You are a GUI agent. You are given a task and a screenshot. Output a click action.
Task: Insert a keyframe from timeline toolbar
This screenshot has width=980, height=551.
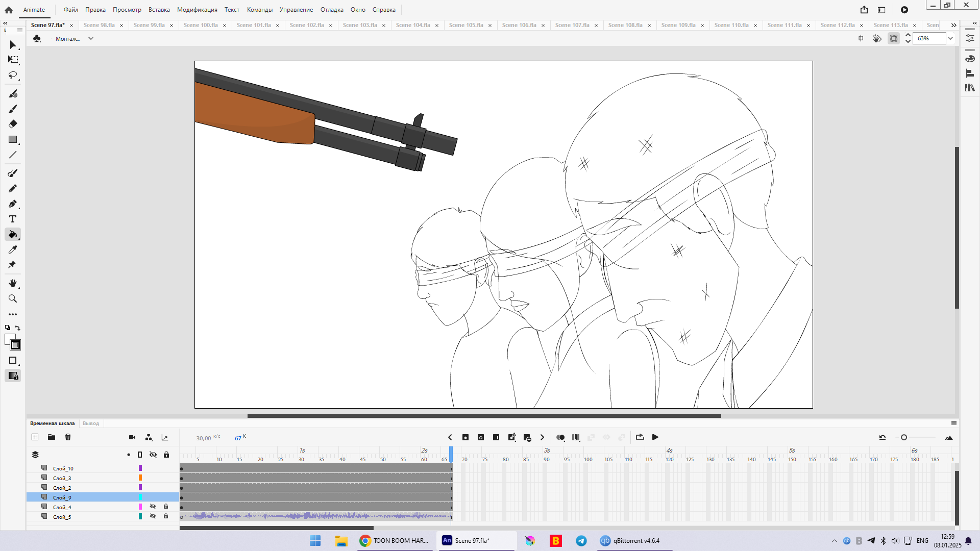pyautogui.click(x=465, y=437)
